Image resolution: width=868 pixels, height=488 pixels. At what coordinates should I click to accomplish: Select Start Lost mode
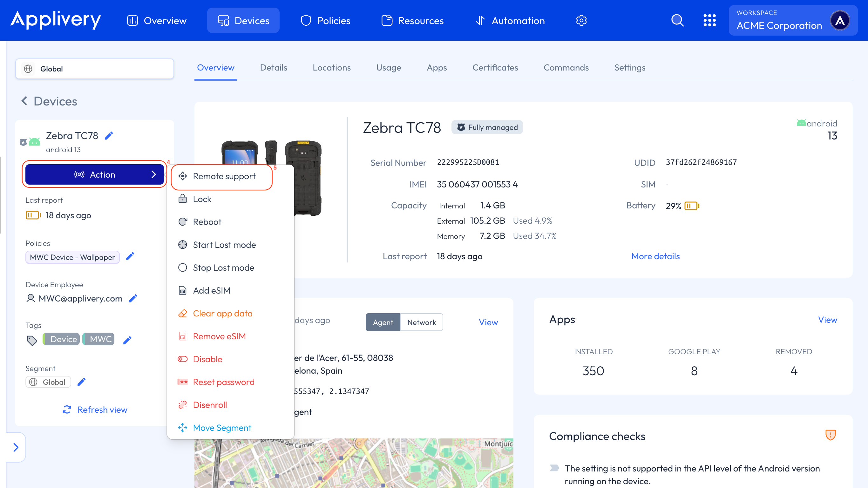pos(224,245)
